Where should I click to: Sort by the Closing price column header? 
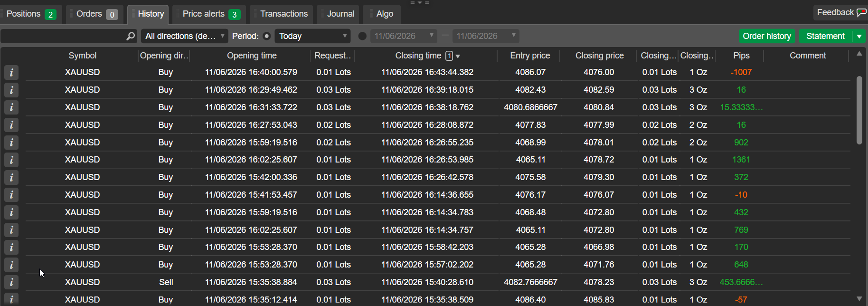pos(599,56)
